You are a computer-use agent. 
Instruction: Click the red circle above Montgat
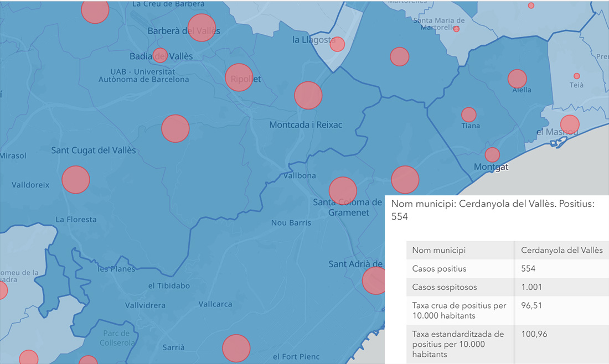(492, 155)
